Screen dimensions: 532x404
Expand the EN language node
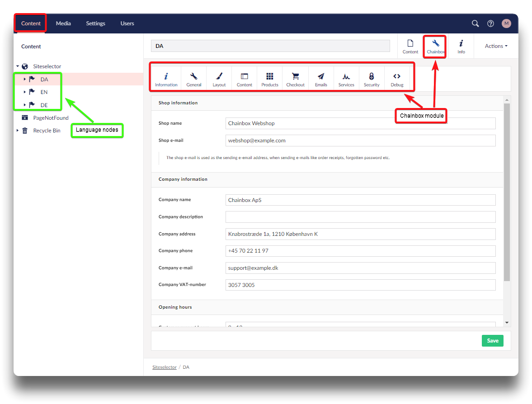coord(25,92)
